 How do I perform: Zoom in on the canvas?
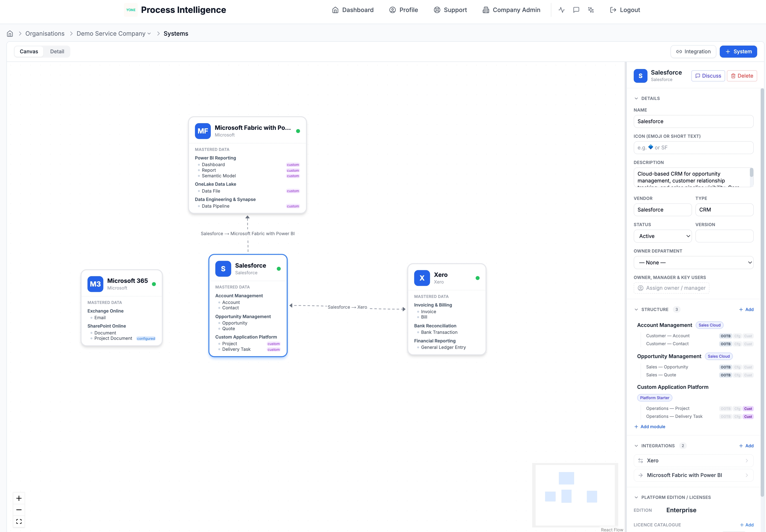tap(19, 498)
